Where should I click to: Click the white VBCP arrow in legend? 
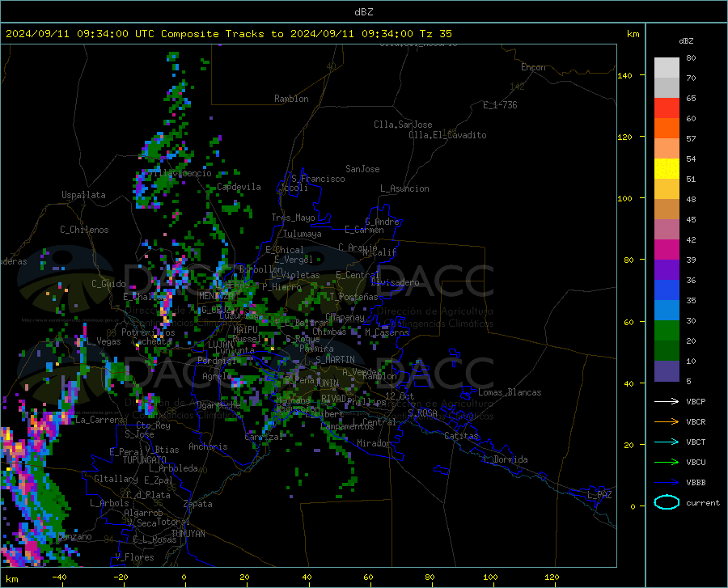[x=667, y=401]
